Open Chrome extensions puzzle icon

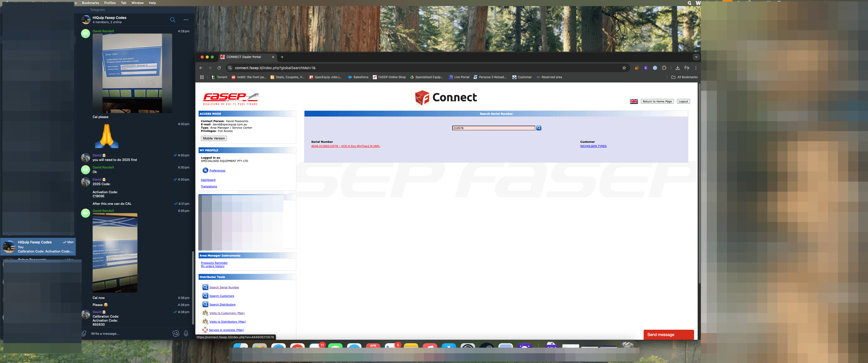[x=664, y=68]
